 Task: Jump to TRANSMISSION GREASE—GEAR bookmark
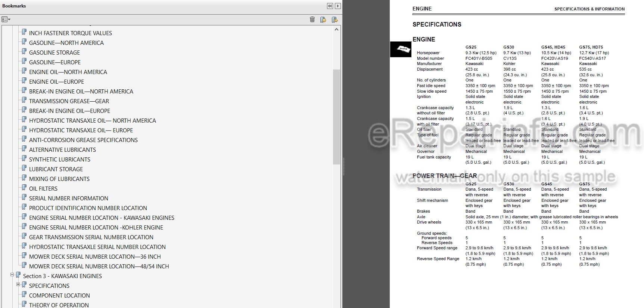[69, 101]
